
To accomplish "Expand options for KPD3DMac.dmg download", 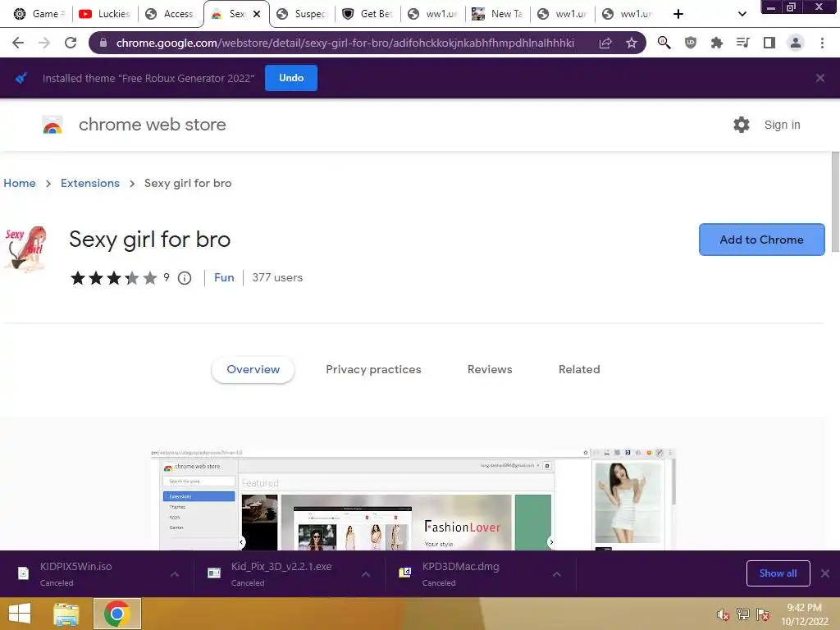I will click(557, 573).
